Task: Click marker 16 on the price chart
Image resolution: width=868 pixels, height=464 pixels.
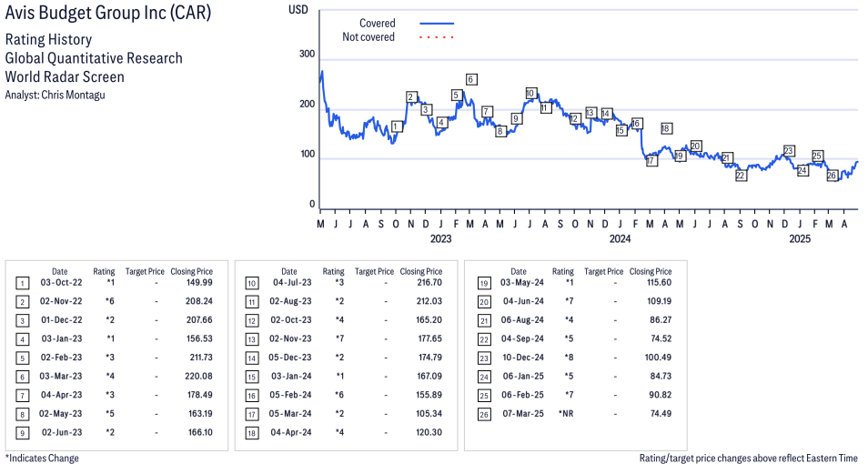Action: (635, 124)
